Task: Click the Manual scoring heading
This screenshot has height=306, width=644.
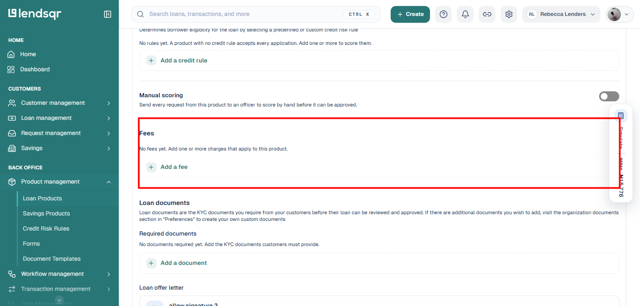Action: 161,95
